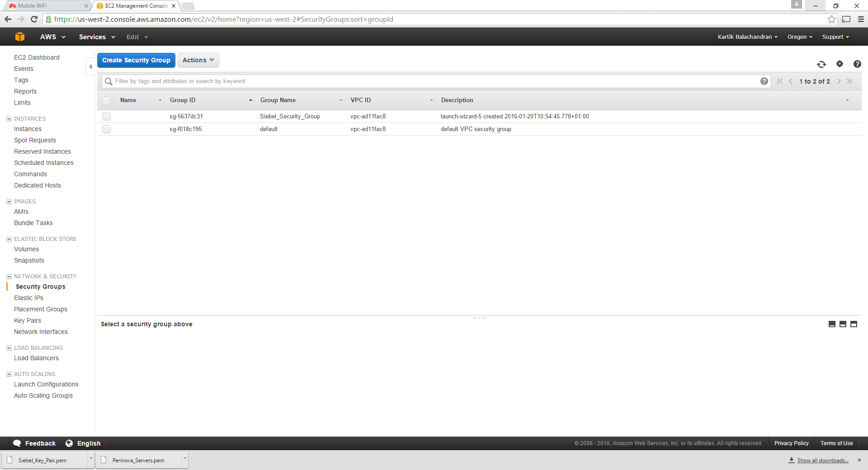
Task: Click the filter help icon in search bar
Action: coord(764,81)
